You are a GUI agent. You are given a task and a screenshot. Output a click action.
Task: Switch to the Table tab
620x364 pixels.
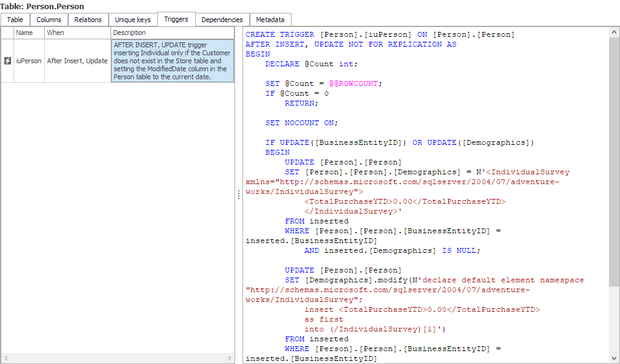click(15, 20)
